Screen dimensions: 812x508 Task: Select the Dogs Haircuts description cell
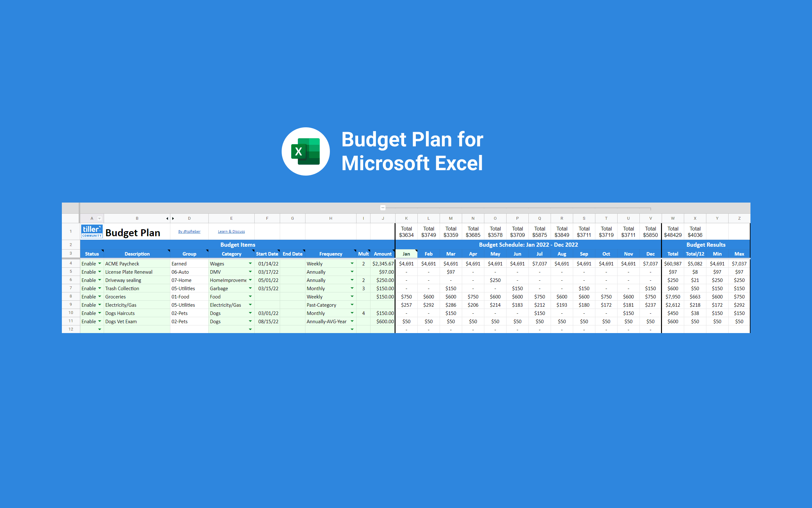(x=137, y=313)
